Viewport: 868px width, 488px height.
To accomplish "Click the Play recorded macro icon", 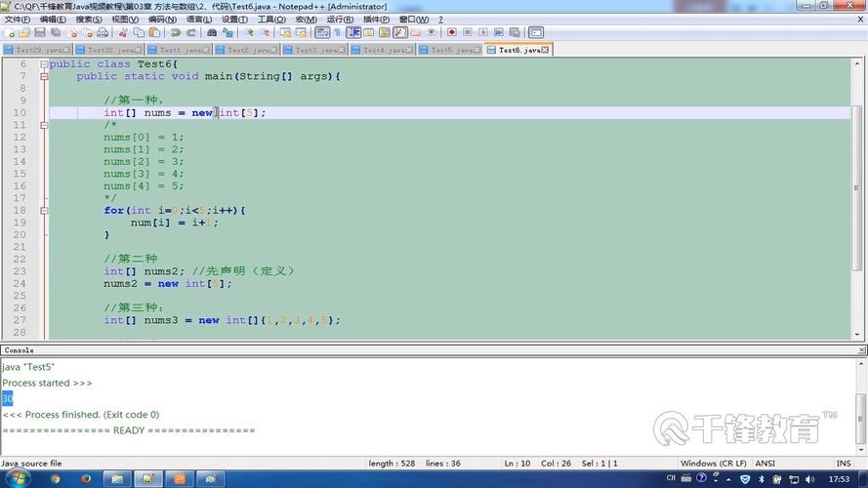I will 482,32.
